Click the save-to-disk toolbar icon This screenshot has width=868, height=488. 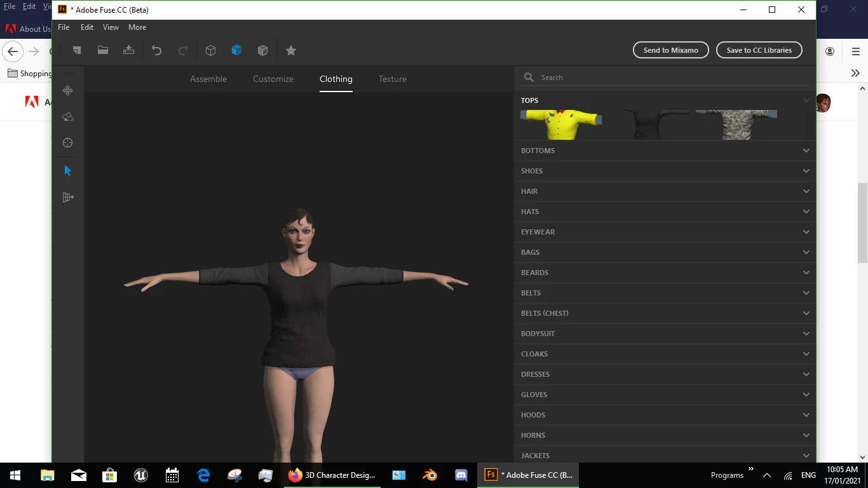pyautogui.click(x=128, y=50)
